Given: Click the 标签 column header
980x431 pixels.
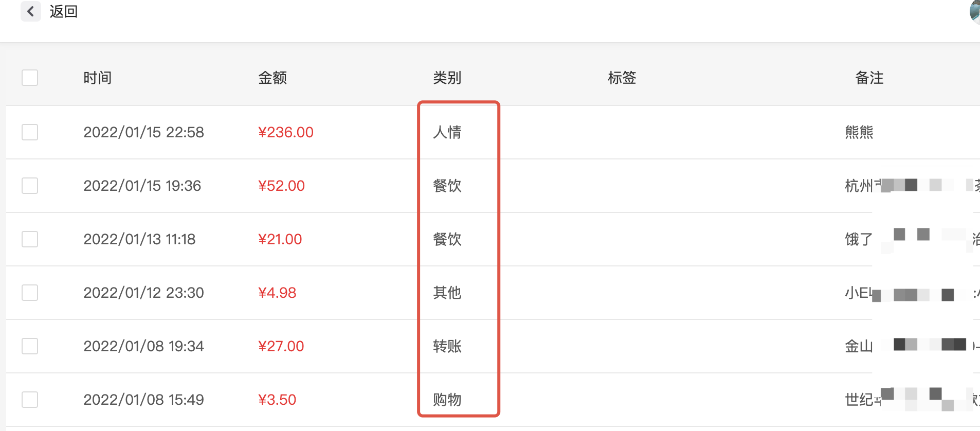Looking at the screenshot, I should (x=622, y=78).
